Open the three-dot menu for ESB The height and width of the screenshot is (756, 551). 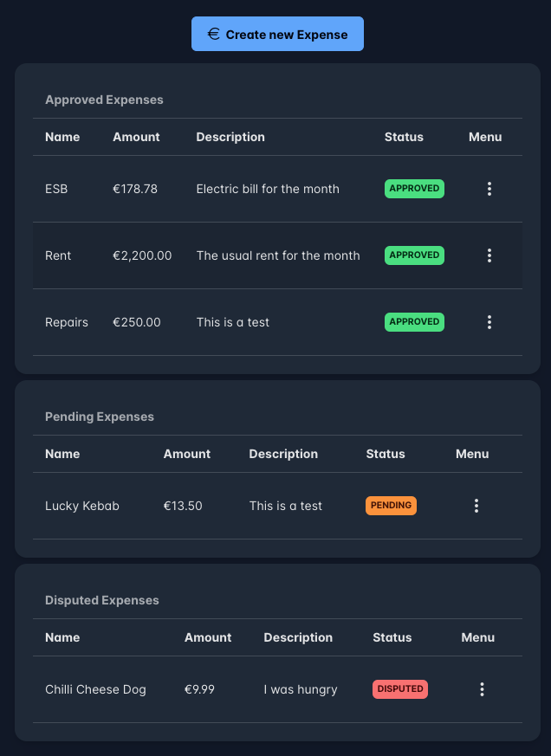489,189
